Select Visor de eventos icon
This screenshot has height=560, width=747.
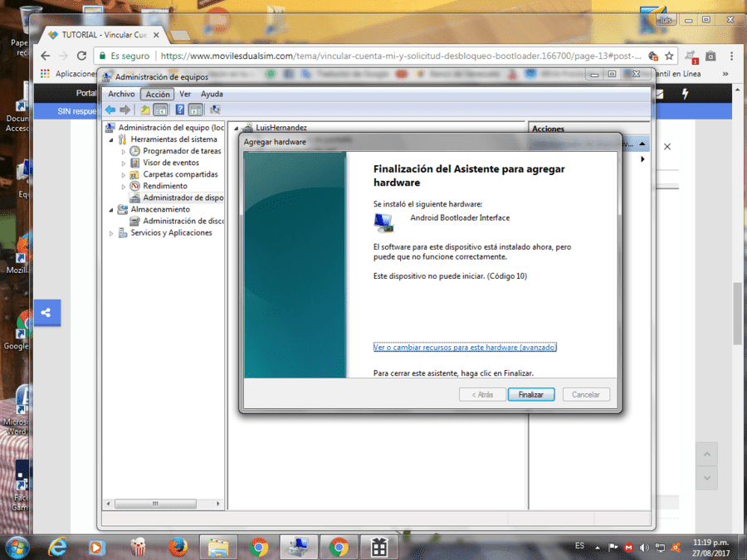tap(134, 163)
